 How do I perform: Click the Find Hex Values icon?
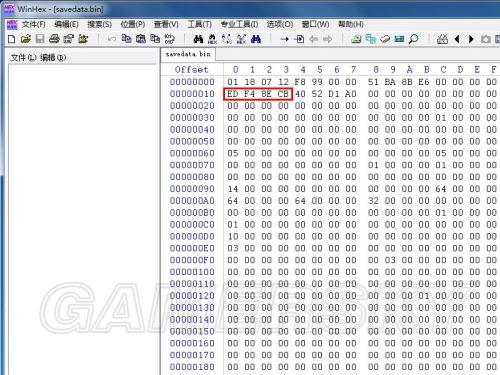pyautogui.click(x=212, y=39)
